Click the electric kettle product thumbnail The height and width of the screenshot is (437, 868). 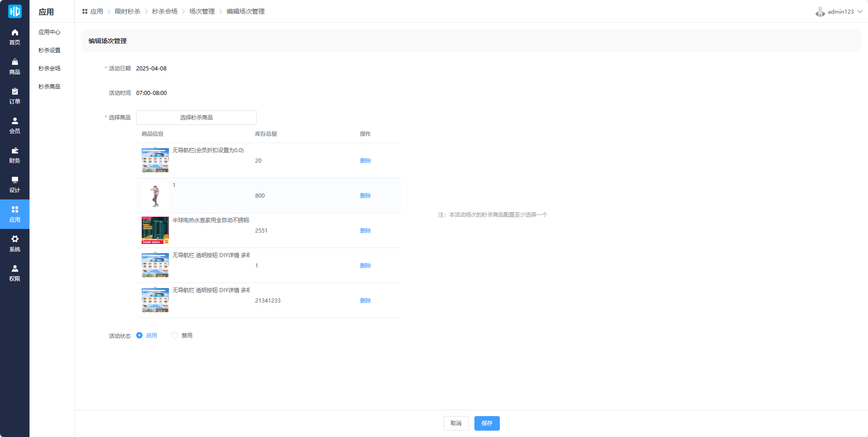tap(155, 230)
